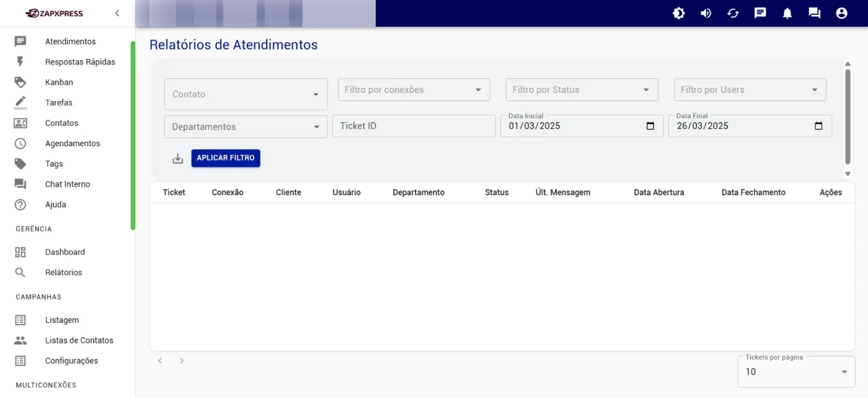Click the Data Fechamento column header
Image resolution: width=868 pixels, height=398 pixels.
(x=753, y=193)
